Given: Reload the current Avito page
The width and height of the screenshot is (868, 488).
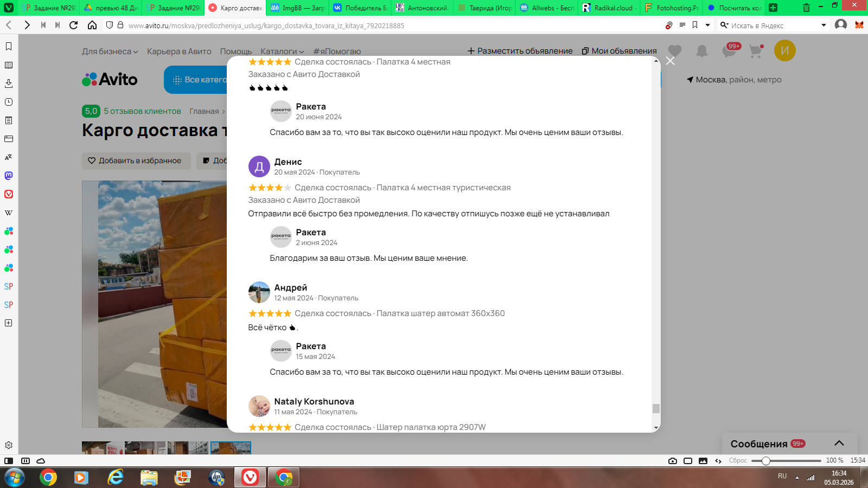Looking at the screenshot, I should pyautogui.click(x=74, y=25).
